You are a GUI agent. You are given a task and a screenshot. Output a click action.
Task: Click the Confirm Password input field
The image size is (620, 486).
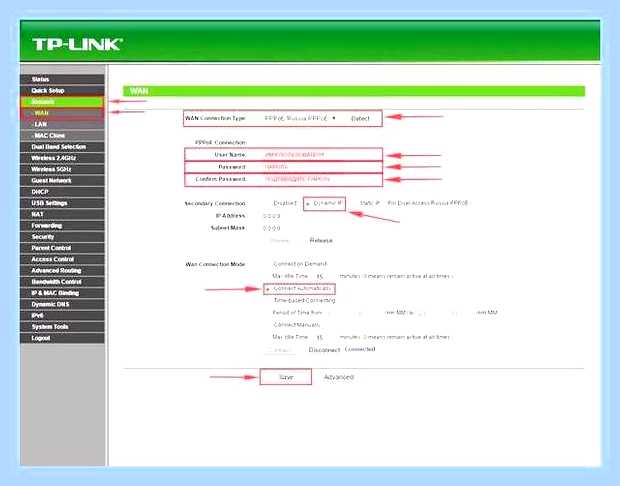point(297,179)
